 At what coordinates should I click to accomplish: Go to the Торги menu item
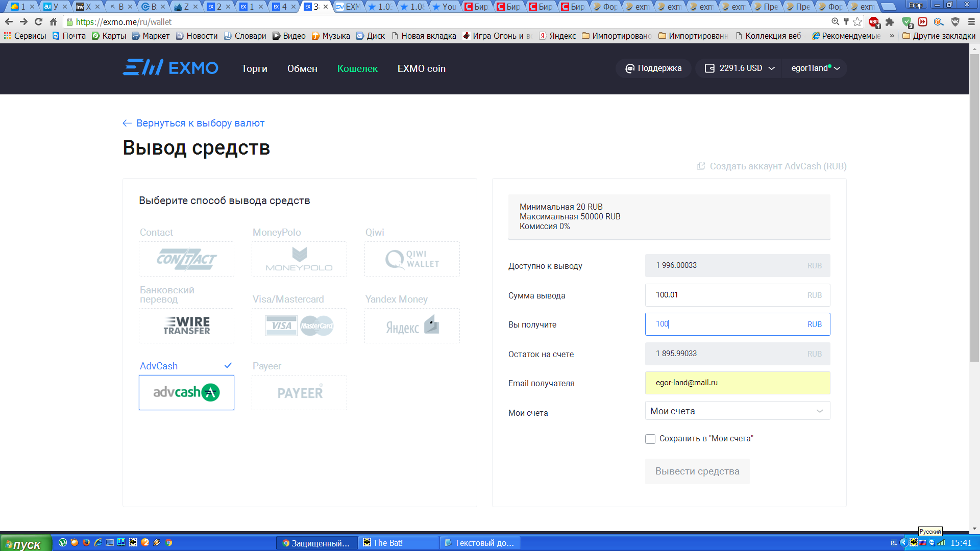point(254,68)
